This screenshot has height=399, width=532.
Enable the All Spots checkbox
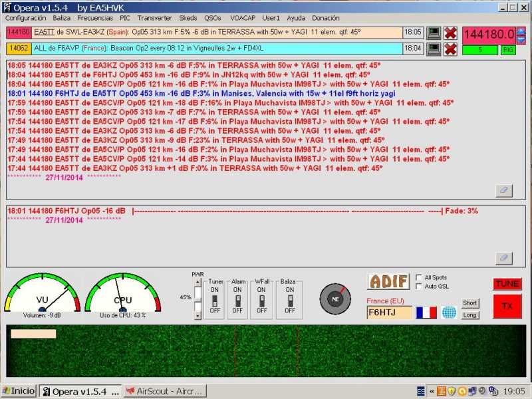(419, 277)
